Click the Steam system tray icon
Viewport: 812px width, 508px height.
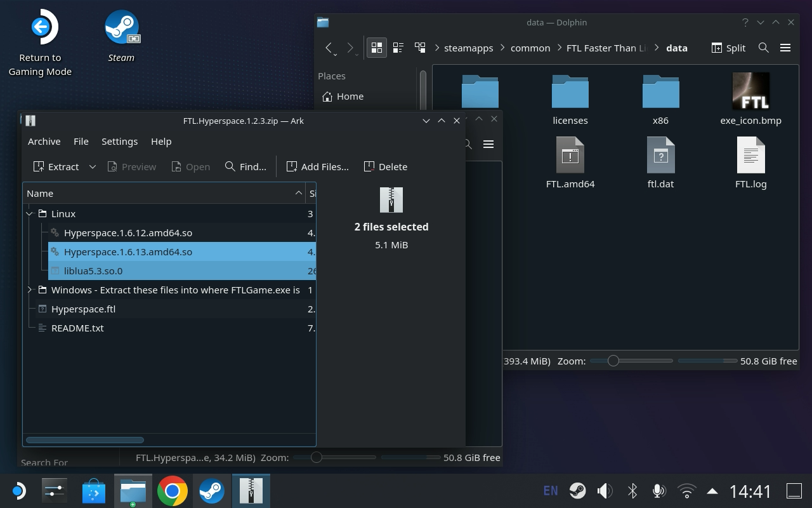577,491
